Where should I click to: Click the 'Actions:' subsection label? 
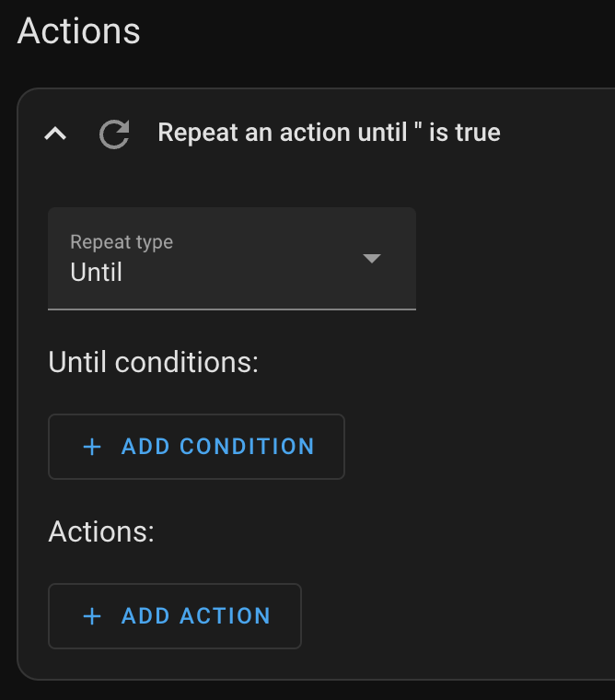pos(101,531)
